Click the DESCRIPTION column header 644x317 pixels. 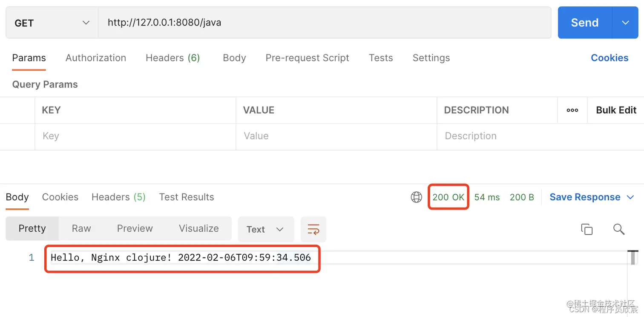click(x=476, y=110)
